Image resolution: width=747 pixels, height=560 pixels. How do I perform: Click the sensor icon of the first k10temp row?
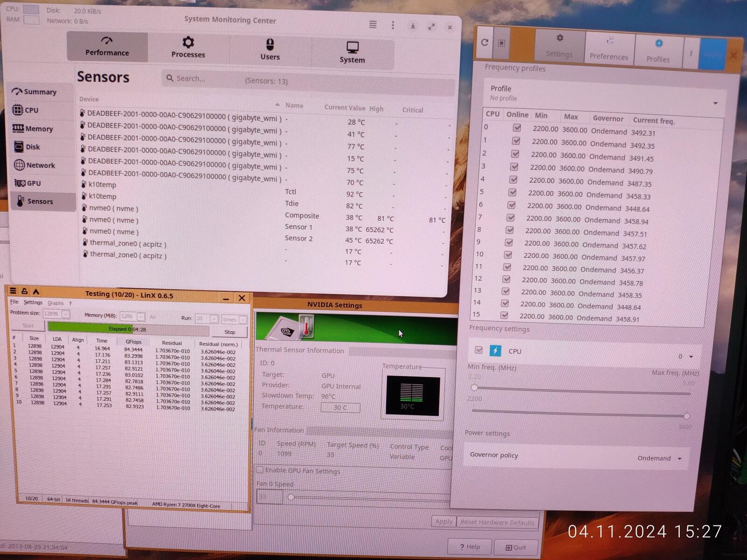[84, 184]
